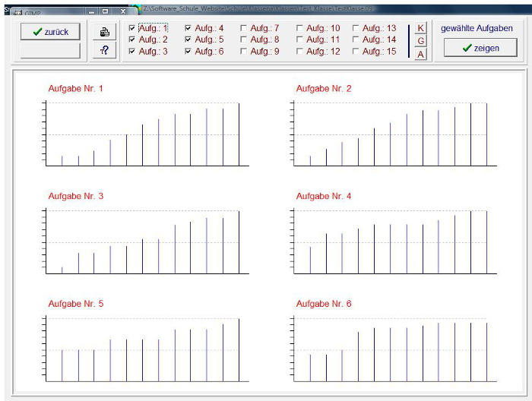
Task: Uncheck the Aufg.: 1 checkbox
Action: [133, 28]
